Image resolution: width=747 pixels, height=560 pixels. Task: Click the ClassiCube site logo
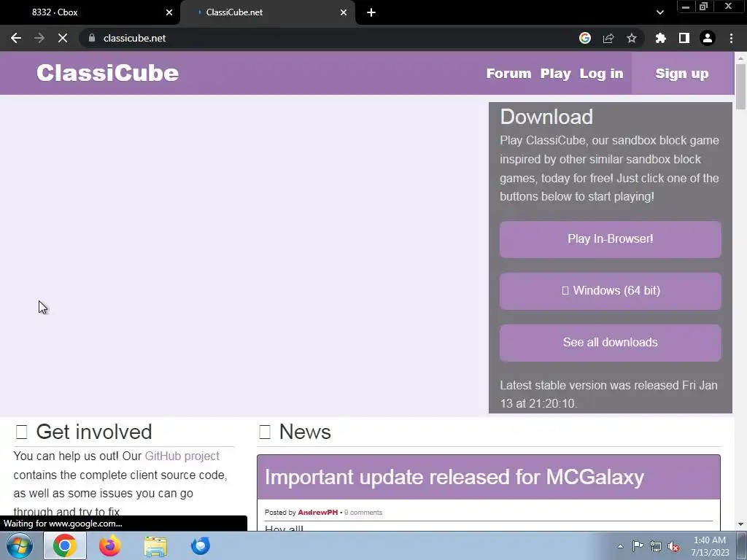tap(108, 73)
